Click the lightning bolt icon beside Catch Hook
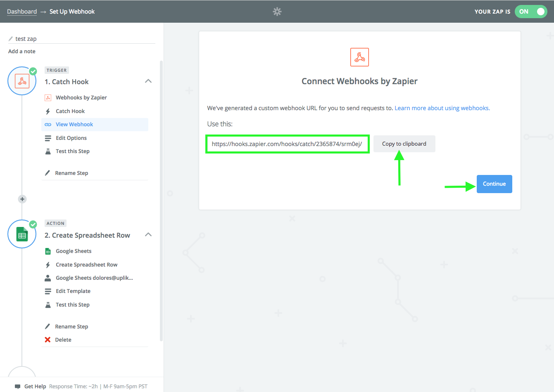Image resolution: width=554 pixels, height=392 pixels. (48, 111)
